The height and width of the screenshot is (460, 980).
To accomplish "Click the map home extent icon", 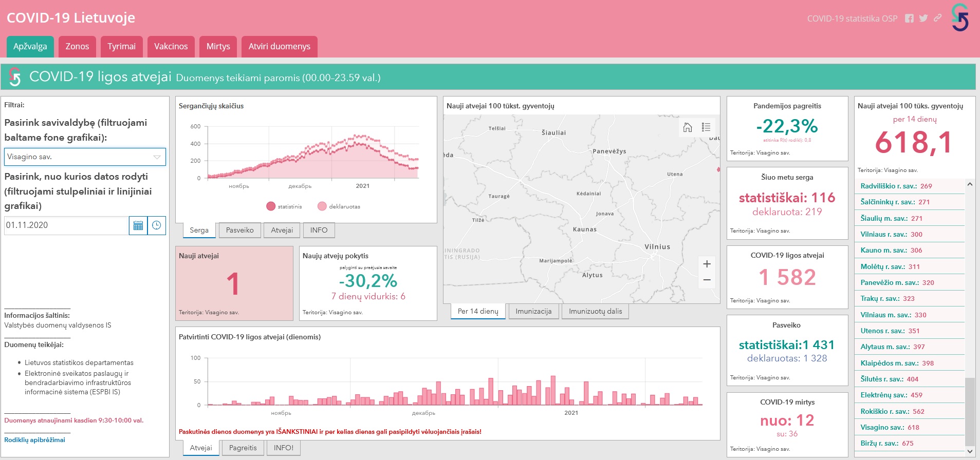I will 688,127.
